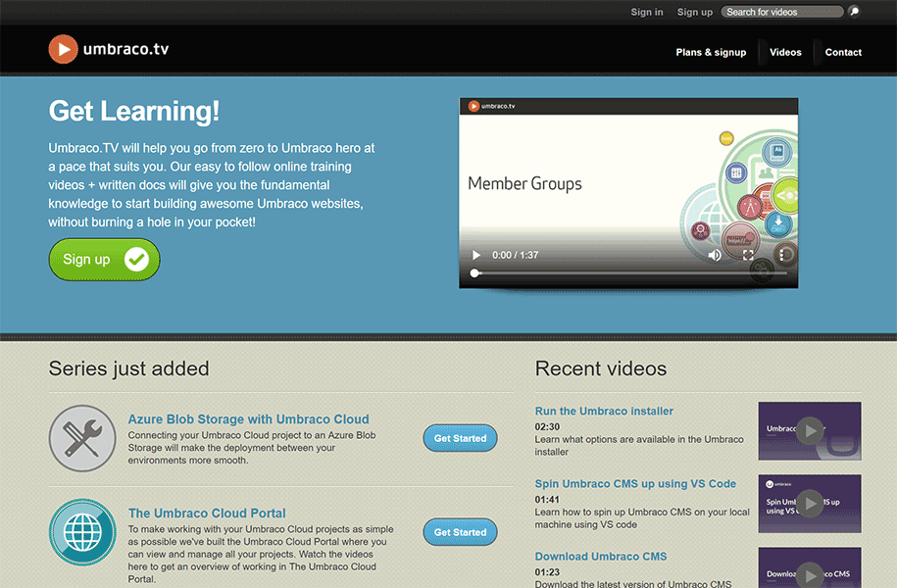The width and height of the screenshot is (897, 588).
Task: Open the video player overflow menu icon
Action: click(781, 255)
